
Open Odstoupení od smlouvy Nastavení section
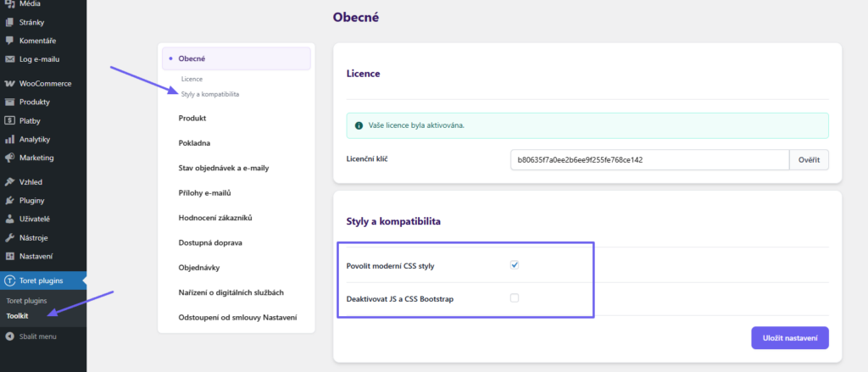pos(236,318)
